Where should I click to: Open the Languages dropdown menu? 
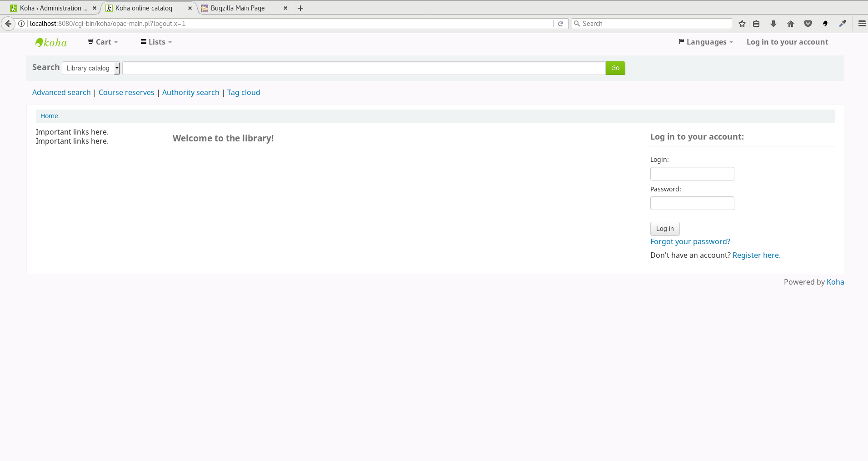(x=706, y=42)
